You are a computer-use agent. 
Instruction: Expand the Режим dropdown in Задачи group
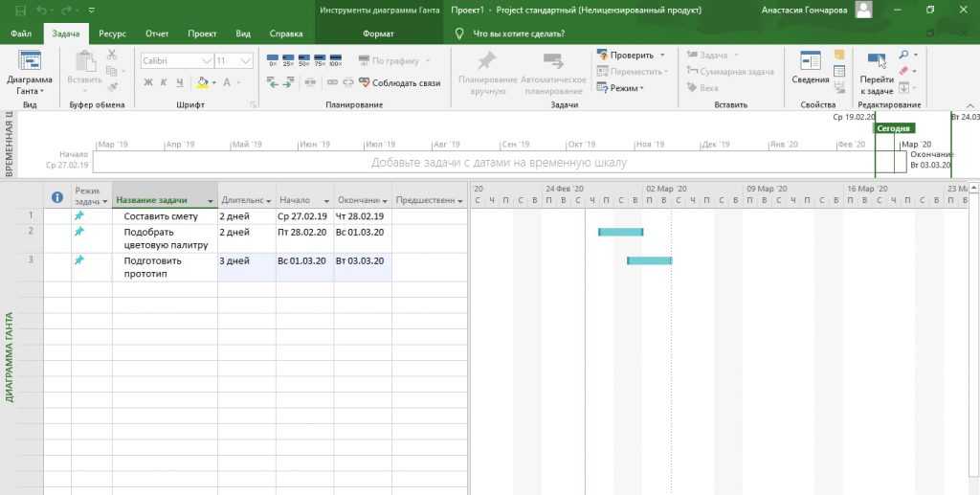coord(619,87)
